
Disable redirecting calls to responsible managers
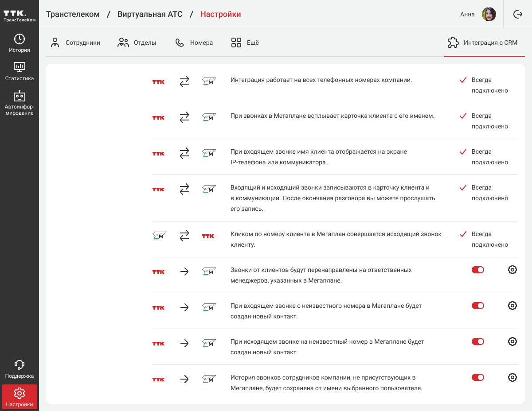478,270
